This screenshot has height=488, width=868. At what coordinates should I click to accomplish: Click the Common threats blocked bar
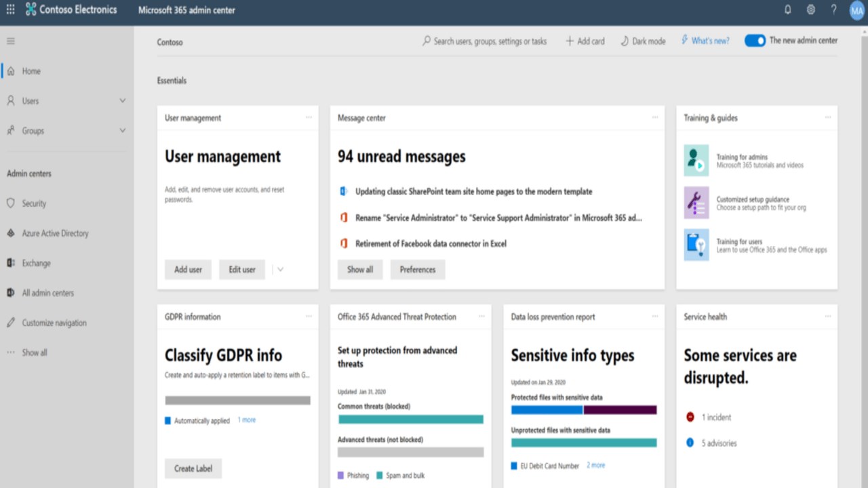click(411, 420)
